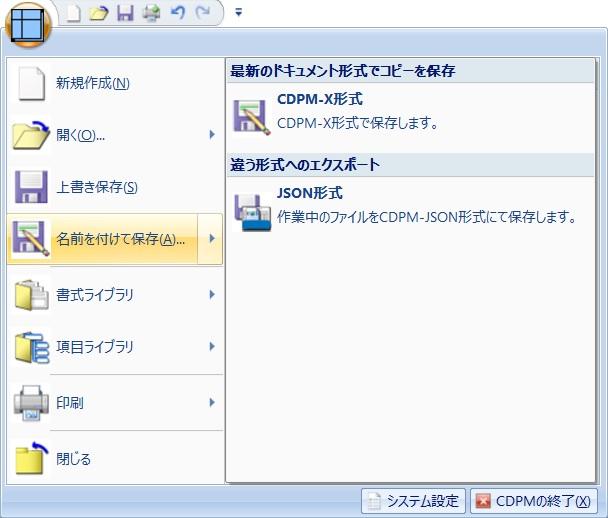Click the Open folder icon in quick access toolbar
Image resolution: width=608 pixels, height=518 pixels.
98,13
